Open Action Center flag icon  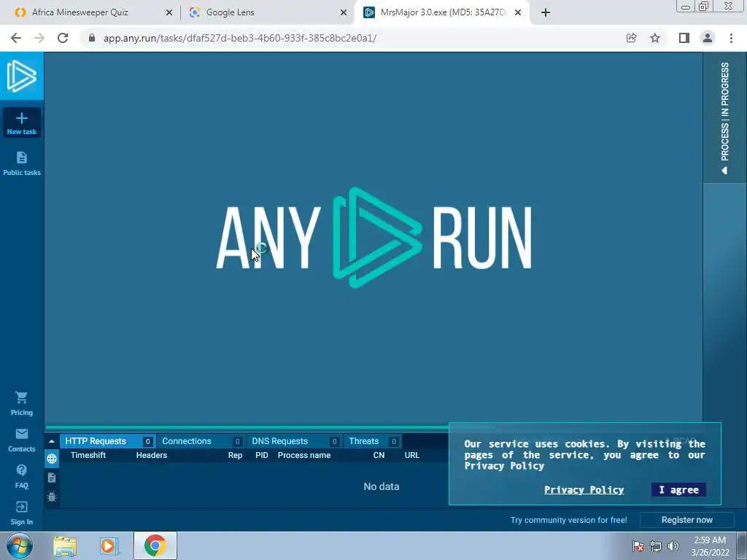point(638,546)
